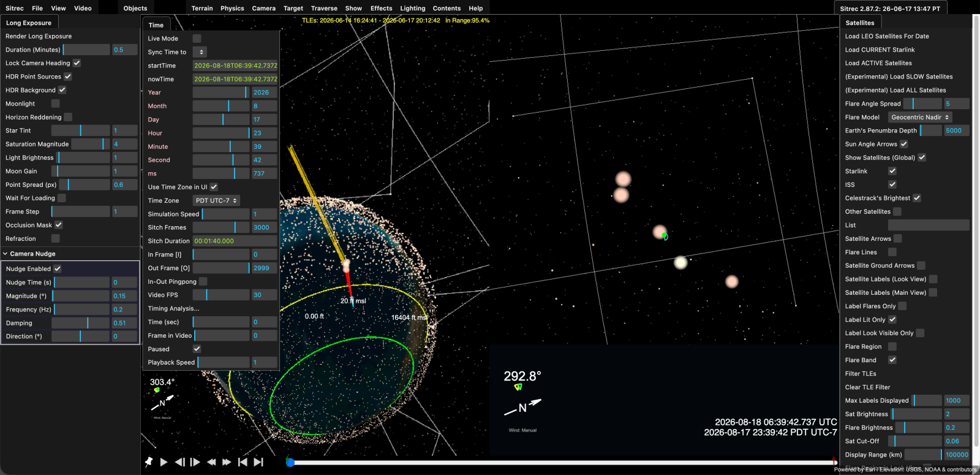Click the pin icon on the playback bar
Screen dimensions: 980x475
click(149, 462)
